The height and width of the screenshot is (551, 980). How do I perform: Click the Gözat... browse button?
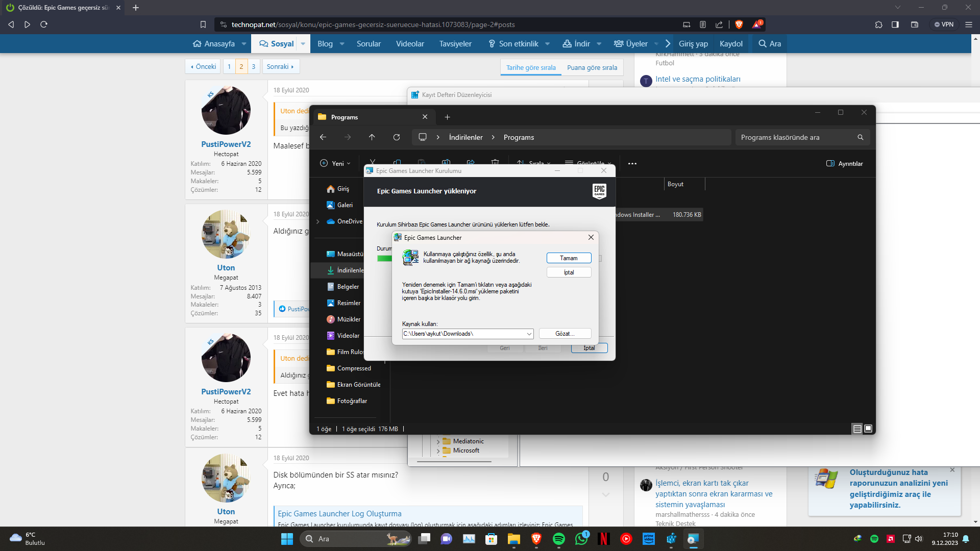pyautogui.click(x=565, y=334)
